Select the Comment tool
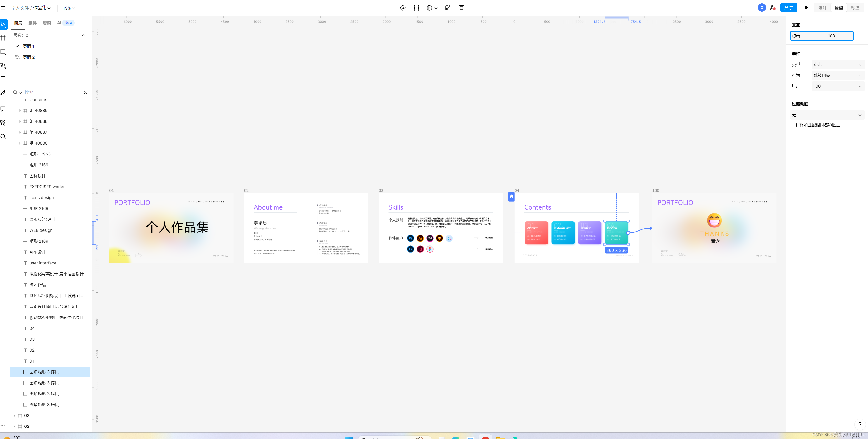 [3, 109]
